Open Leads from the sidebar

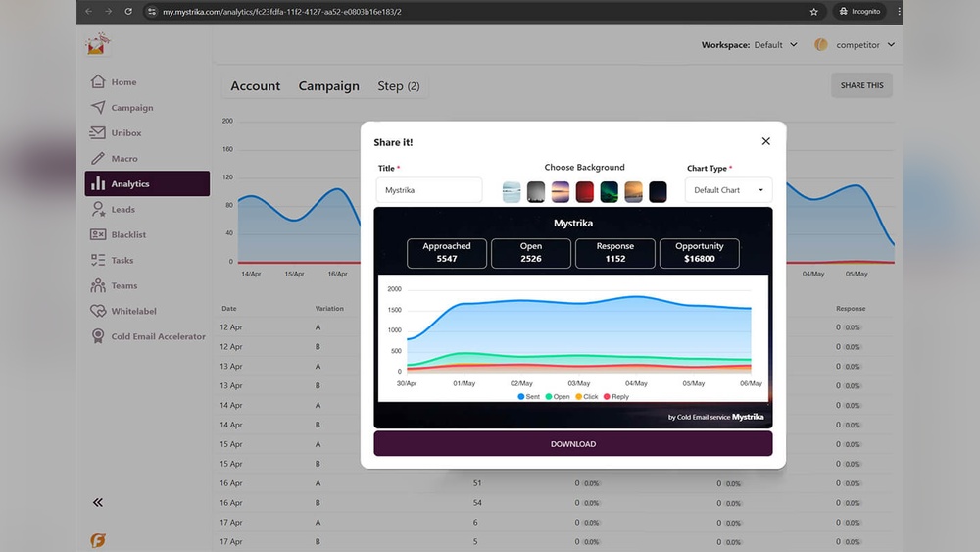[122, 210]
